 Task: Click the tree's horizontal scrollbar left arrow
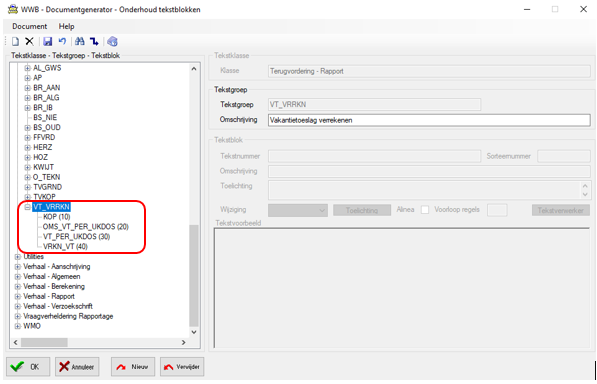point(16,343)
